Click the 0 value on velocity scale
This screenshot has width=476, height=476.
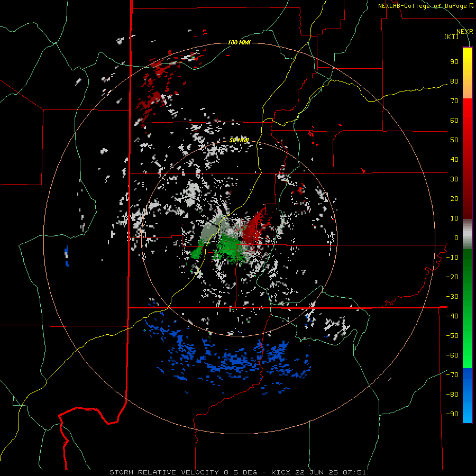tap(456, 238)
